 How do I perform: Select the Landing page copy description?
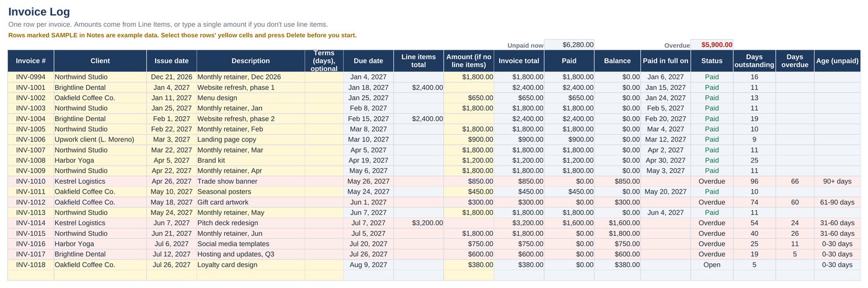pos(250,140)
